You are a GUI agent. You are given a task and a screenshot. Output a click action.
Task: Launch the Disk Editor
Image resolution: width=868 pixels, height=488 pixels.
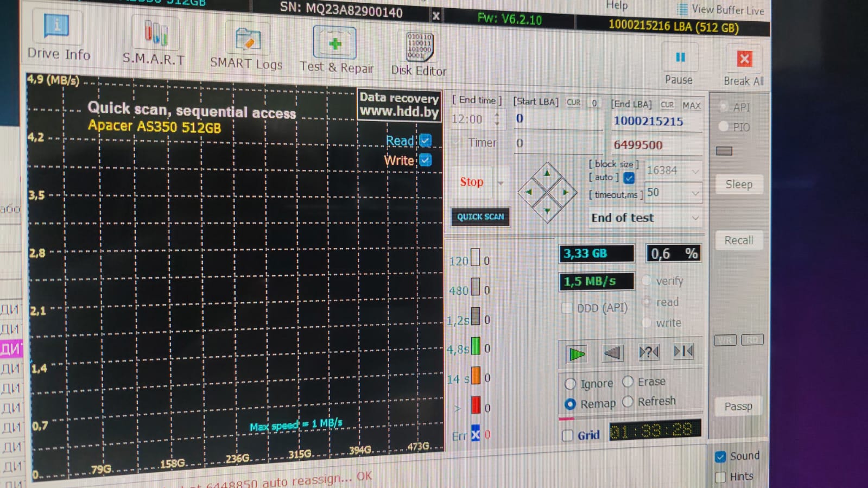[419, 48]
